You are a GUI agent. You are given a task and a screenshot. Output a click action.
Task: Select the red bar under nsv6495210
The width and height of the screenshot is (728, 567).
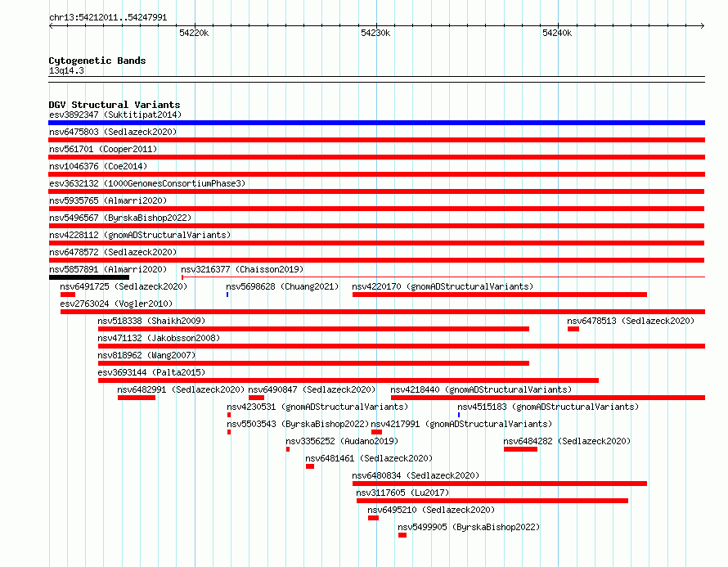(x=373, y=518)
